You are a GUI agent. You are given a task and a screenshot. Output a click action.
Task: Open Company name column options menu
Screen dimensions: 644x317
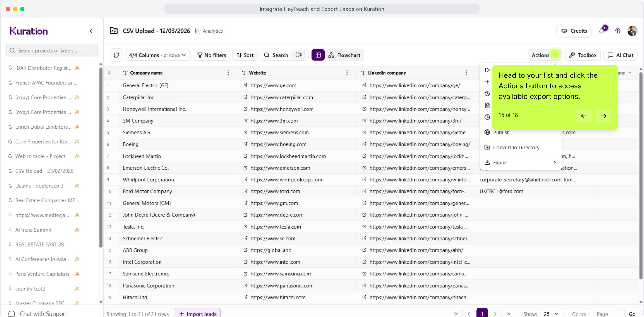228,73
